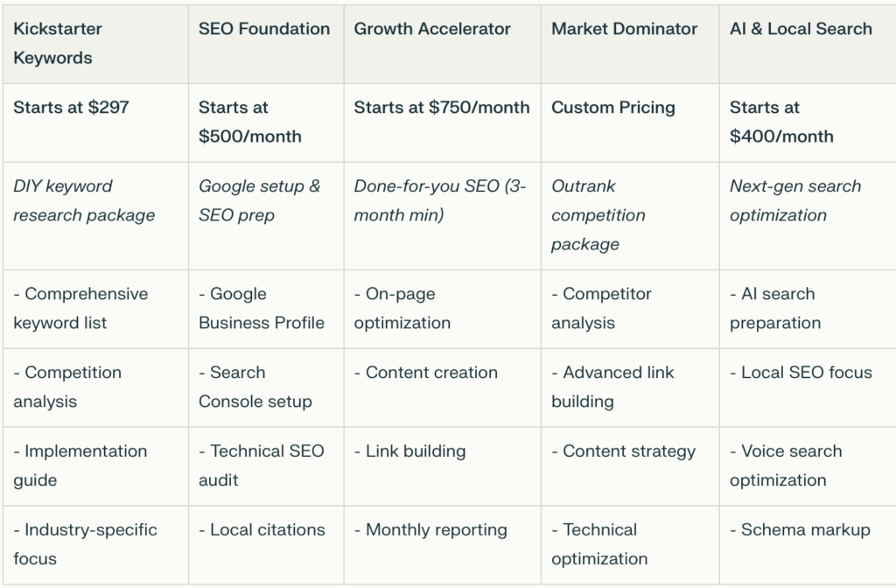Click the Custom Pricing cell
The image size is (896, 588).
(613, 108)
